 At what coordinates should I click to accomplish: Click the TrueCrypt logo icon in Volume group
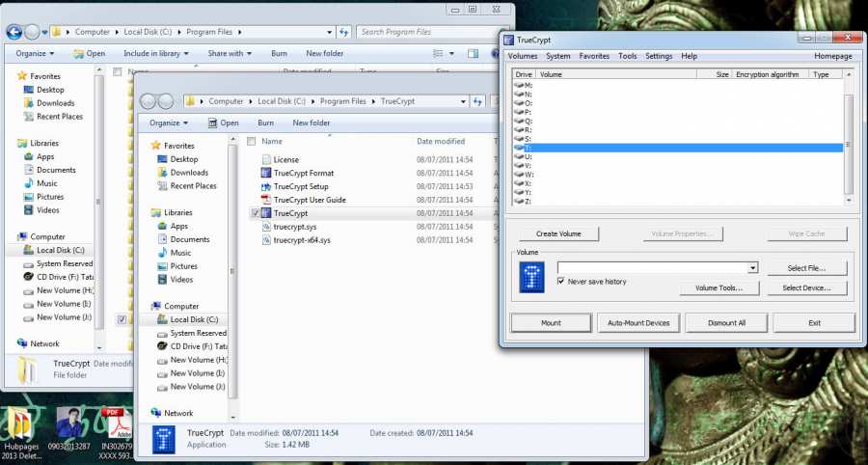point(532,277)
